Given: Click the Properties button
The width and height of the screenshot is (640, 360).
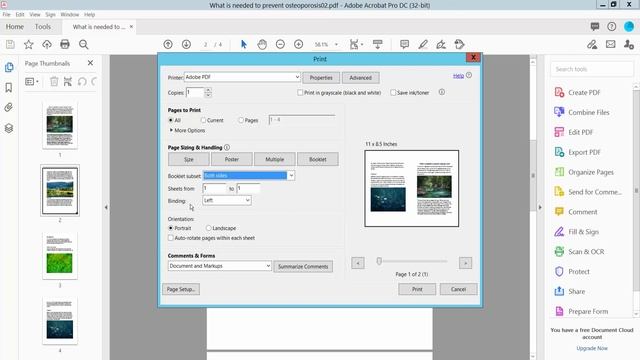Looking at the screenshot, I should click(321, 78).
